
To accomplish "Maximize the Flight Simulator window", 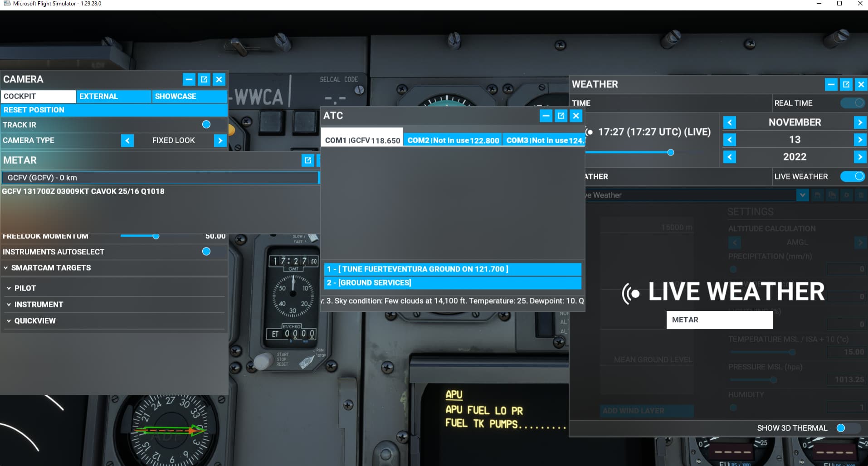I will (839, 4).
